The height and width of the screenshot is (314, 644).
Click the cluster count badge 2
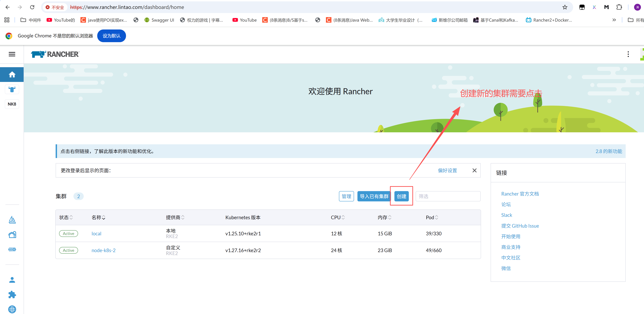79,196
